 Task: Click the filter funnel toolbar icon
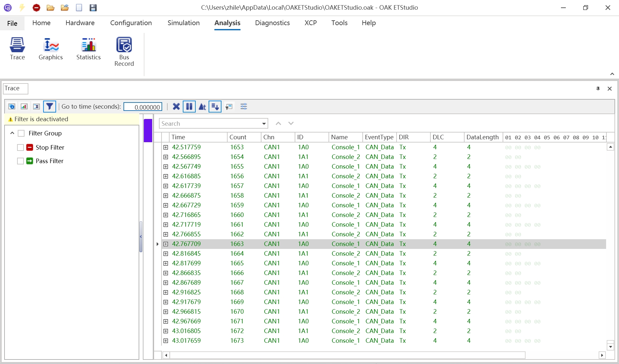[49, 106]
